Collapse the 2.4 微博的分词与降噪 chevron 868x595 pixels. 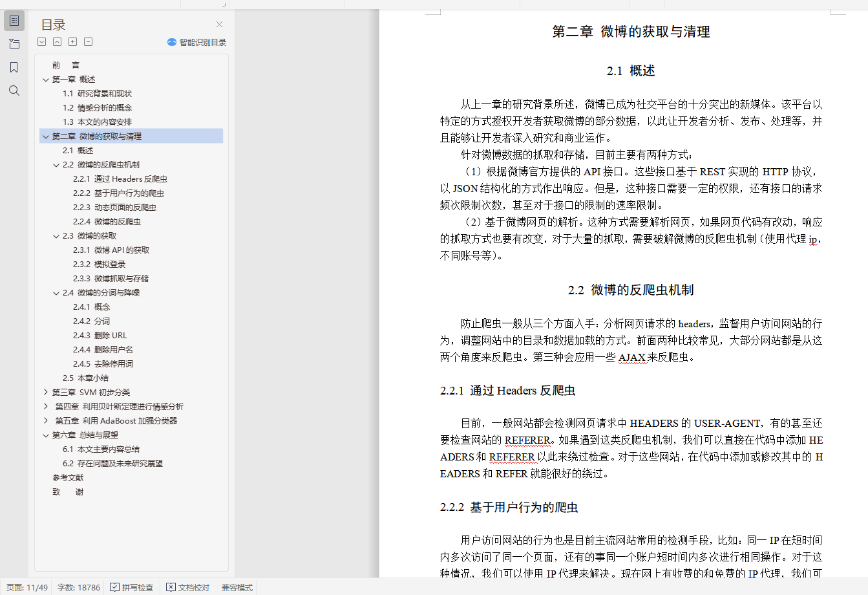(x=56, y=293)
